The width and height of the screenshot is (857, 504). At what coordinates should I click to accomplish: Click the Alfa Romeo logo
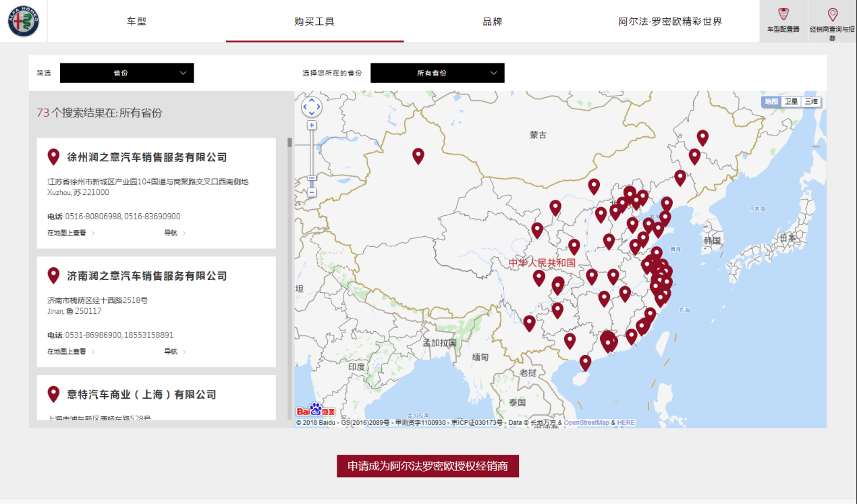24,22
